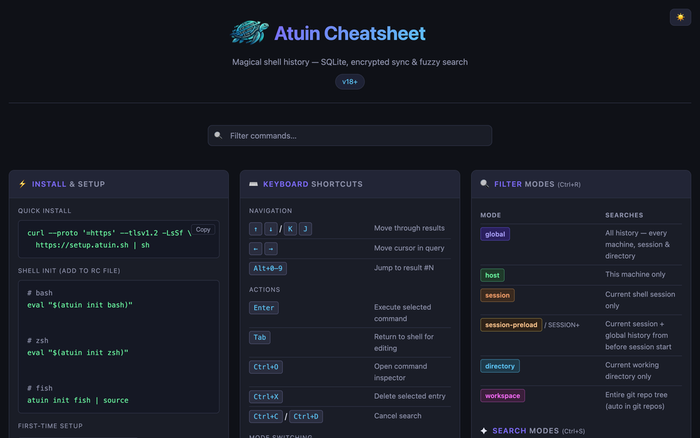Image resolution: width=700 pixels, height=438 pixels.
Task: Click the v18+ version badge
Action: tap(350, 82)
